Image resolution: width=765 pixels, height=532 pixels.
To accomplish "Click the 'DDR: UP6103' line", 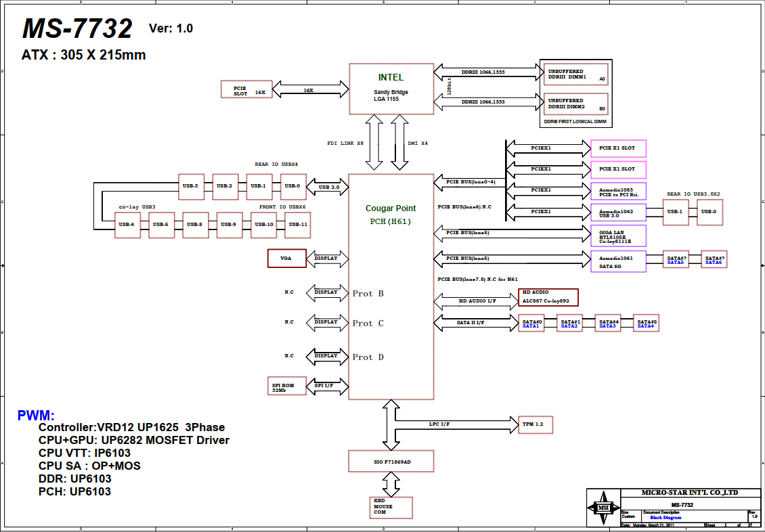I will [x=74, y=479].
